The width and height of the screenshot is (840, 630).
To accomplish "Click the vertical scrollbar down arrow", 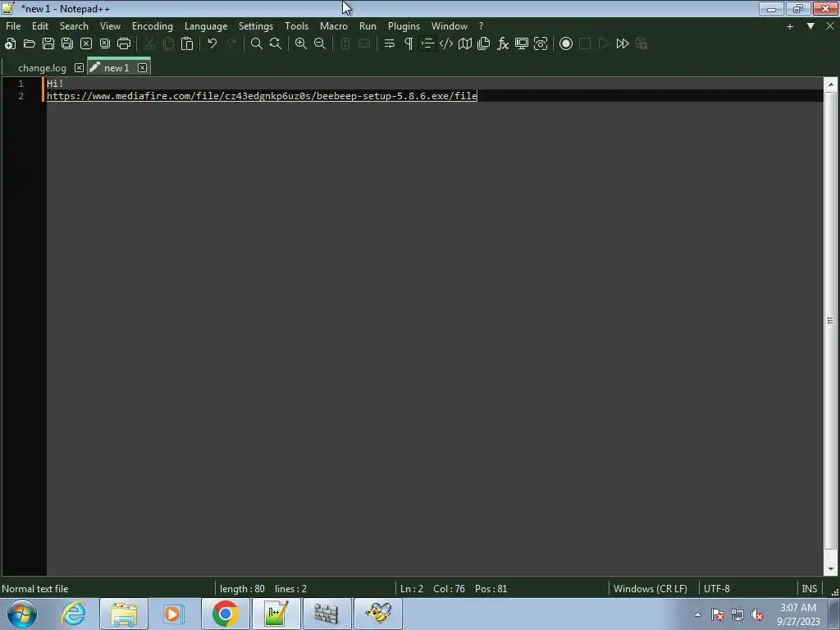I will point(830,569).
